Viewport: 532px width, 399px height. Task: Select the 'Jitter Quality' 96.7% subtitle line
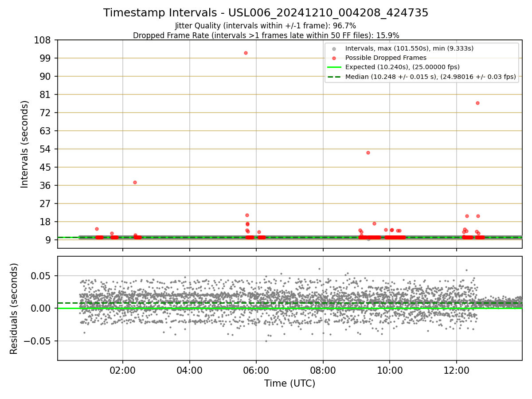click(x=266, y=26)
